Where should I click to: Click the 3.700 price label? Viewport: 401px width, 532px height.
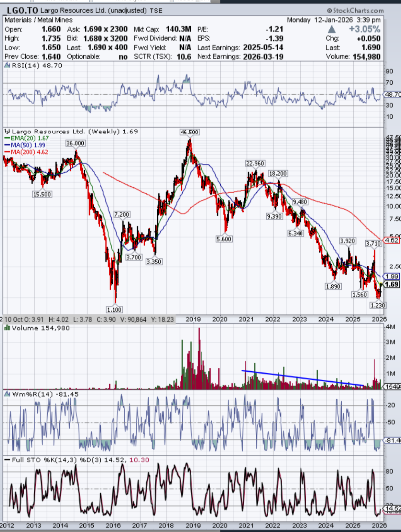point(133,257)
